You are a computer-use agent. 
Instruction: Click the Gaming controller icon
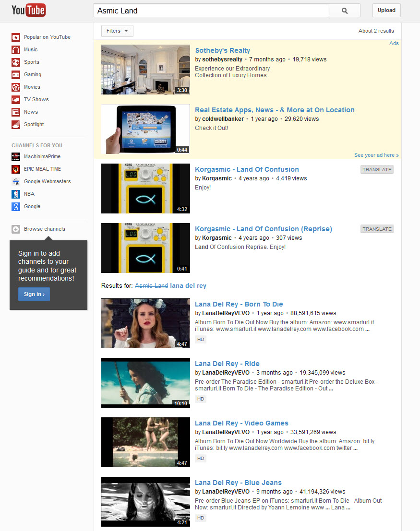pyautogui.click(x=15, y=74)
